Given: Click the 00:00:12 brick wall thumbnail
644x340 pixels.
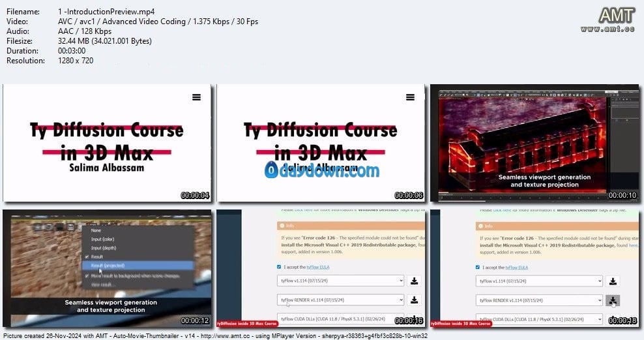Looking at the screenshot, I should [x=107, y=268].
